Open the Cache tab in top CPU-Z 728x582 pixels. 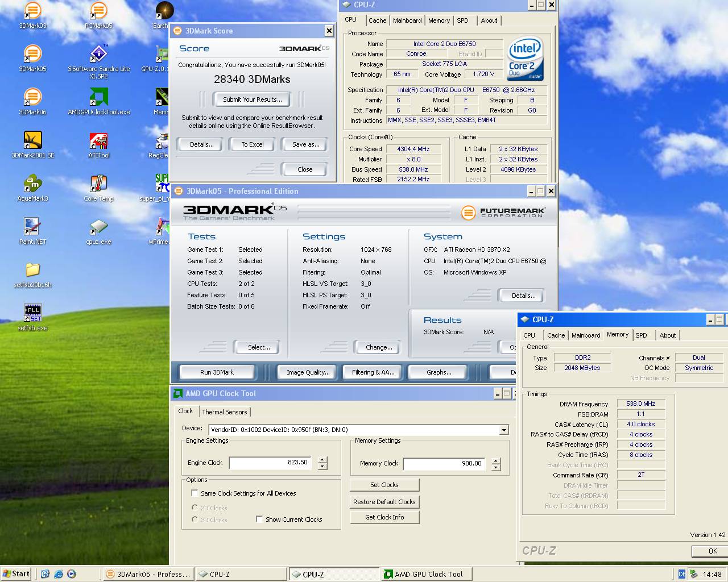(x=377, y=20)
